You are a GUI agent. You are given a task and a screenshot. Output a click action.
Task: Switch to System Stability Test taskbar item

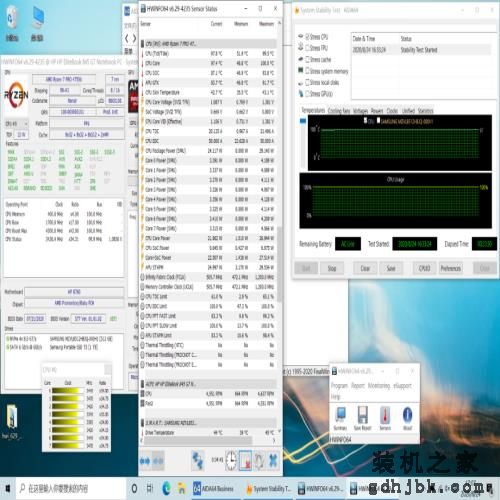pos(269,489)
